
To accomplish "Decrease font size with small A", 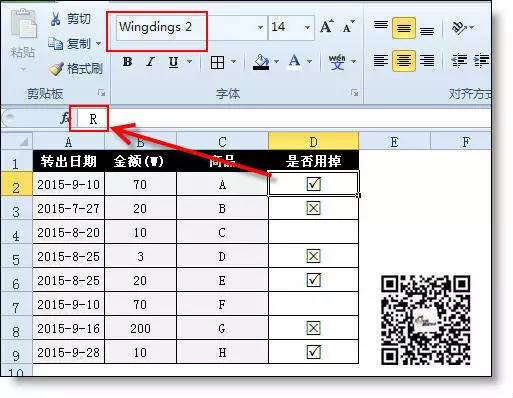I will coord(348,27).
